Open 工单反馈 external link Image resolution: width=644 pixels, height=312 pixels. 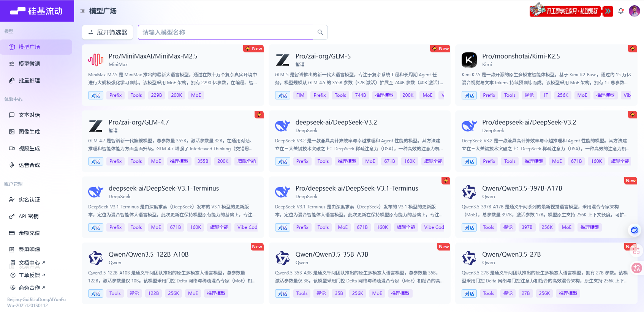(x=28, y=275)
